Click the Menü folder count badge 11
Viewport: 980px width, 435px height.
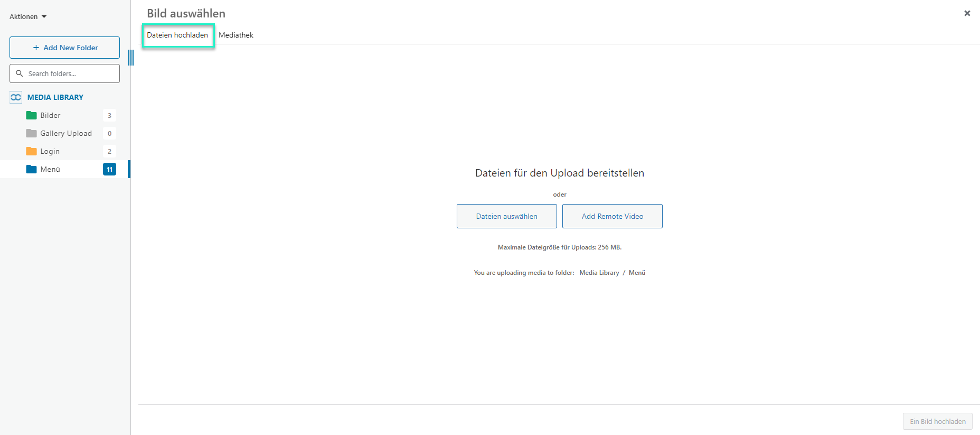coord(109,169)
